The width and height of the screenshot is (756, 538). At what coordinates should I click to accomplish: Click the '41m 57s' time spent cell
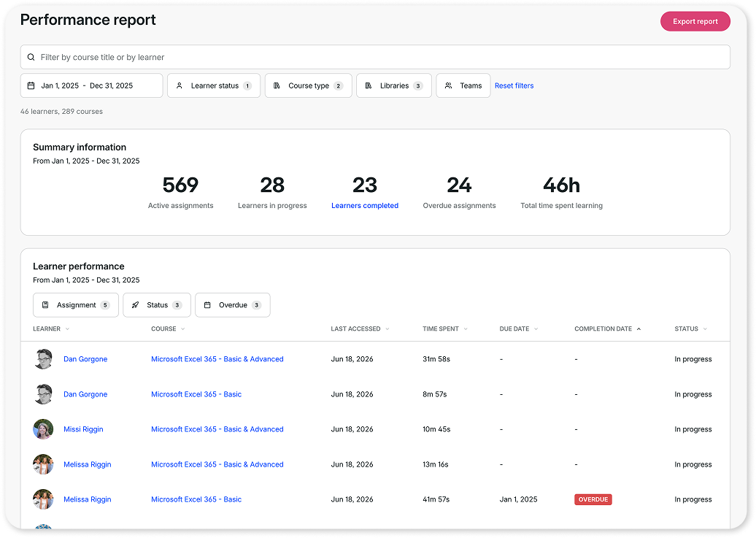[436, 499]
